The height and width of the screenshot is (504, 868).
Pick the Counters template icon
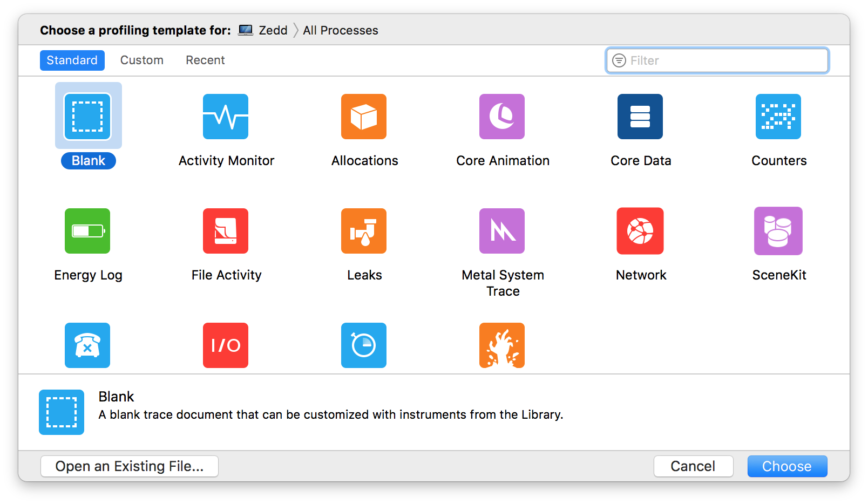click(778, 117)
